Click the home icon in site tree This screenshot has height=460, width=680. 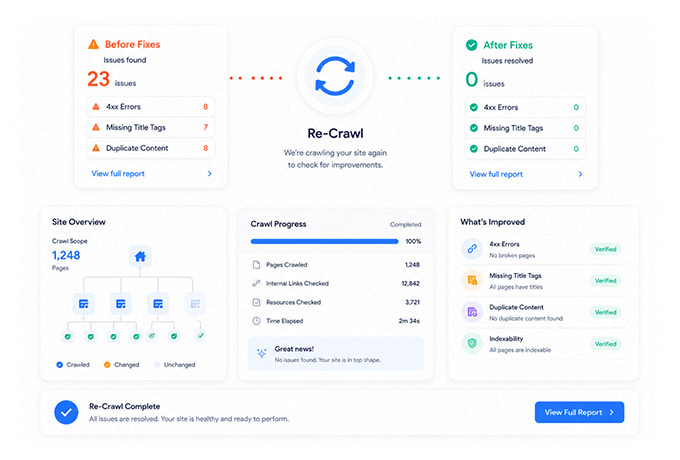tap(140, 257)
